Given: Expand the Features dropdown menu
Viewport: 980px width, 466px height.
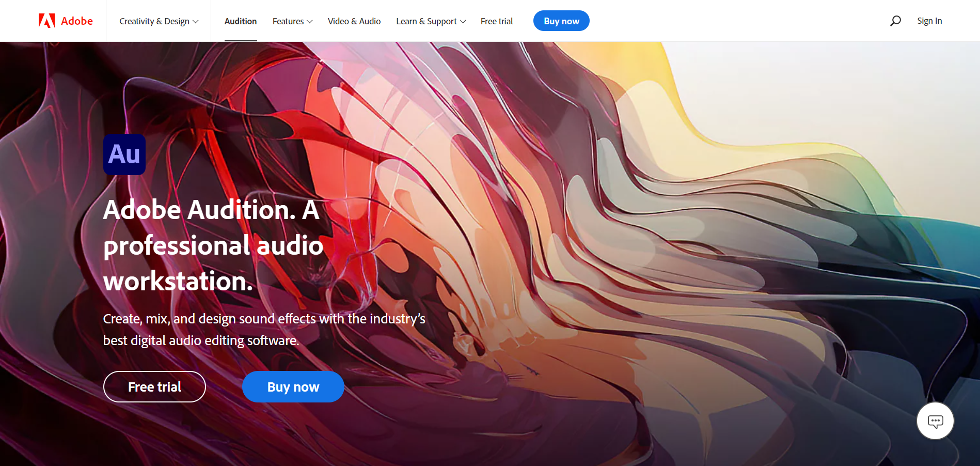Looking at the screenshot, I should point(292,21).
